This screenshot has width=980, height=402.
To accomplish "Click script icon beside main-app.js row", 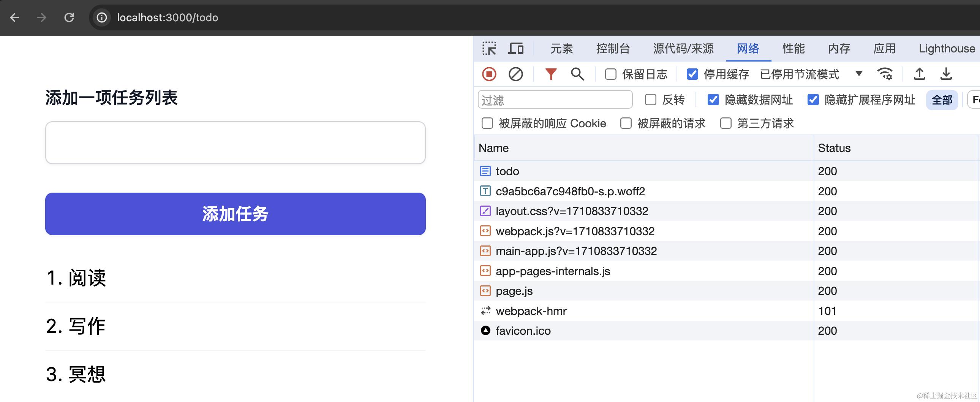I will tap(485, 251).
